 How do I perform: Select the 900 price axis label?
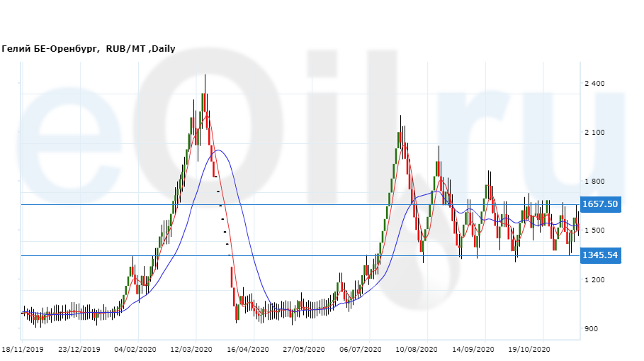pos(592,328)
